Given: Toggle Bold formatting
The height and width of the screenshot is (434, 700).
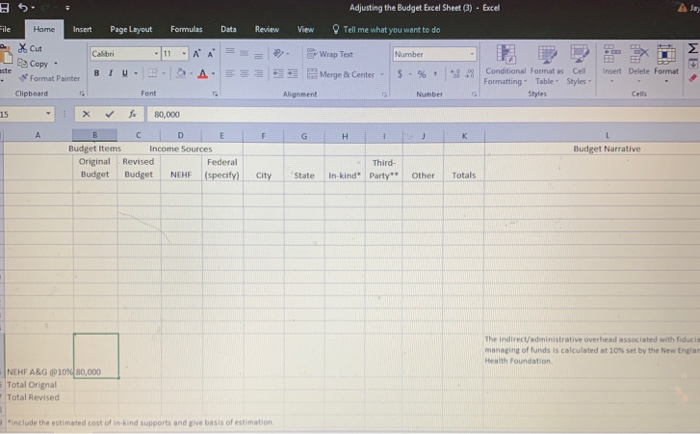Looking at the screenshot, I should [96, 73].
